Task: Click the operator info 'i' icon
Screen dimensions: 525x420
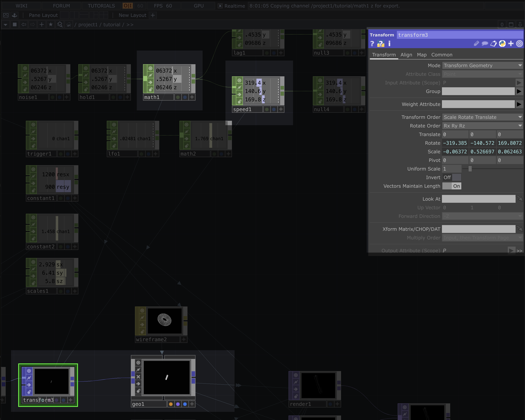Action: pos(389,44)
